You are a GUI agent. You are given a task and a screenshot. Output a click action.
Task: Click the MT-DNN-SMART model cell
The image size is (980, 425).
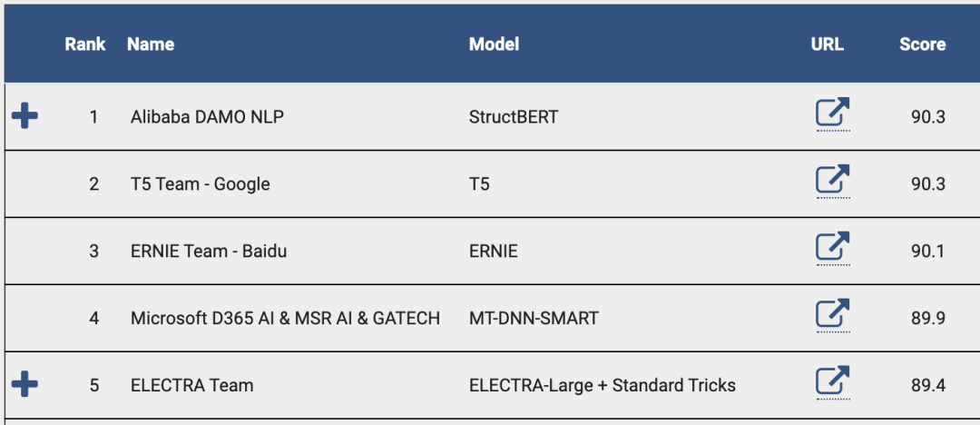click(534, 318)
